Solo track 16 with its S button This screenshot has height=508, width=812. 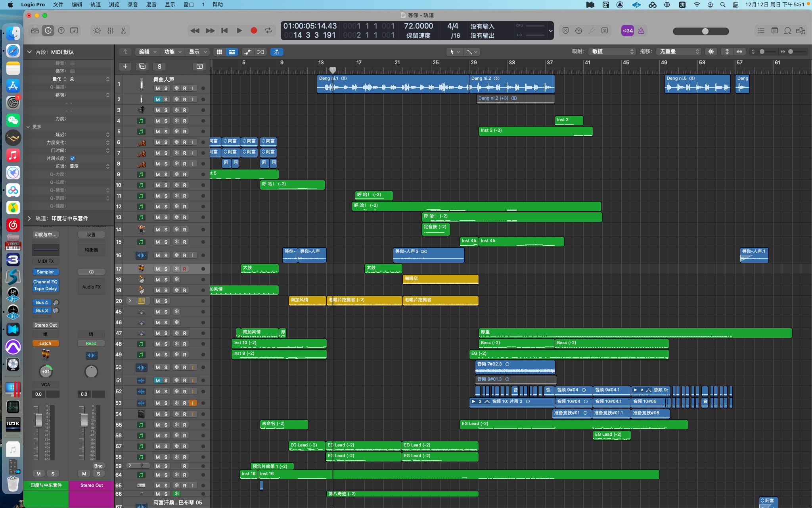pyautogui.click(x=166, y=256)
